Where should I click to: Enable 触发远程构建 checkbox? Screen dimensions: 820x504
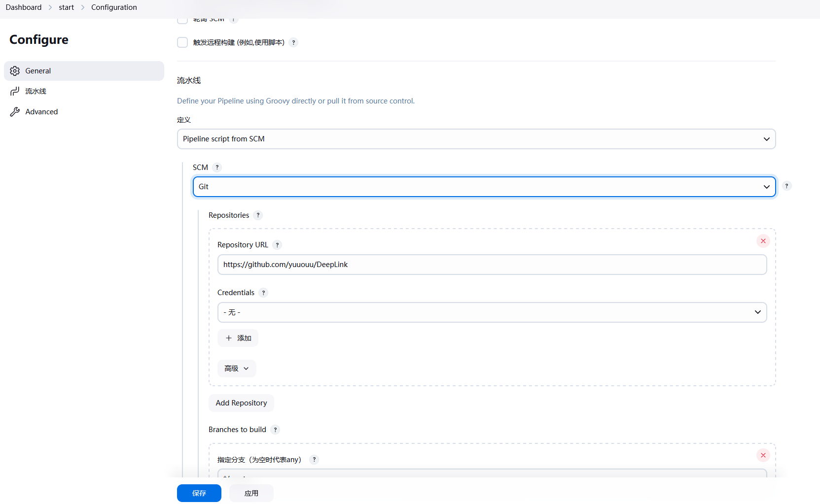click(x=182, y=42)
